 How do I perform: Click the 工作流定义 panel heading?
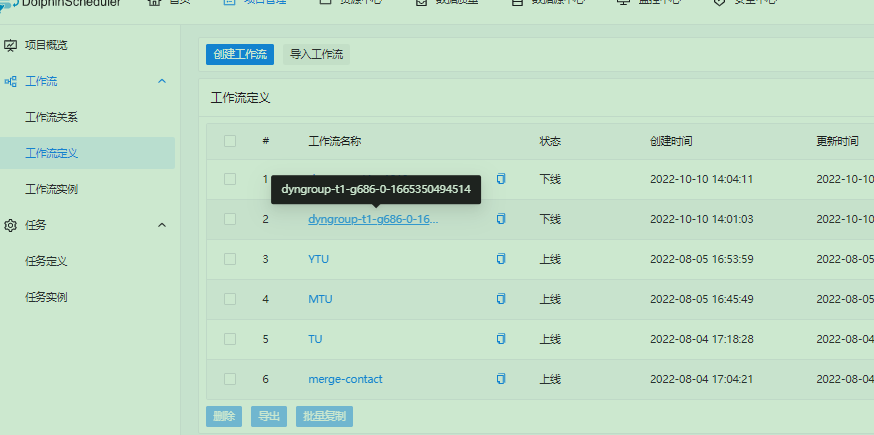tap(240, 98)
